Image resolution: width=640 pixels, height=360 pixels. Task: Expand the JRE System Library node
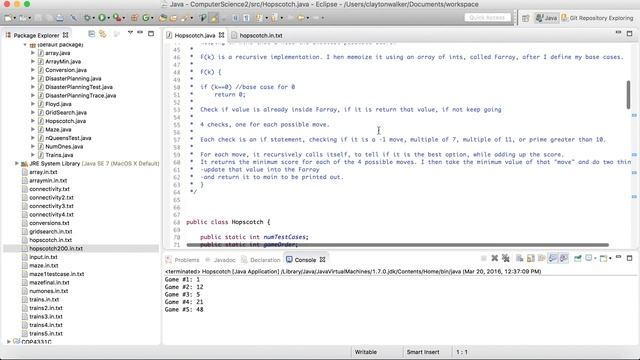point(17,163)
